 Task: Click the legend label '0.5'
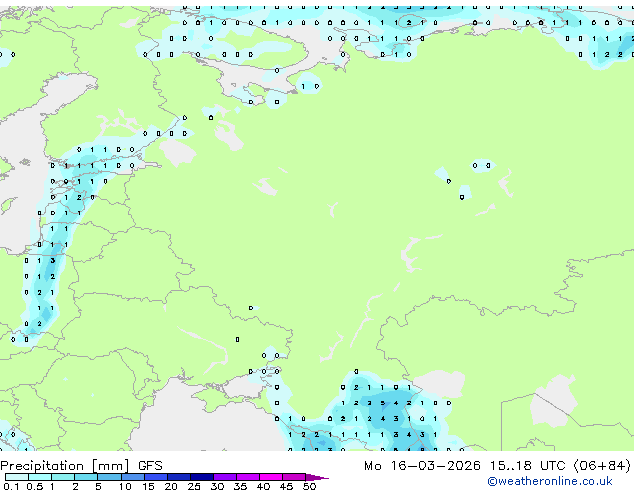(35, 486)
